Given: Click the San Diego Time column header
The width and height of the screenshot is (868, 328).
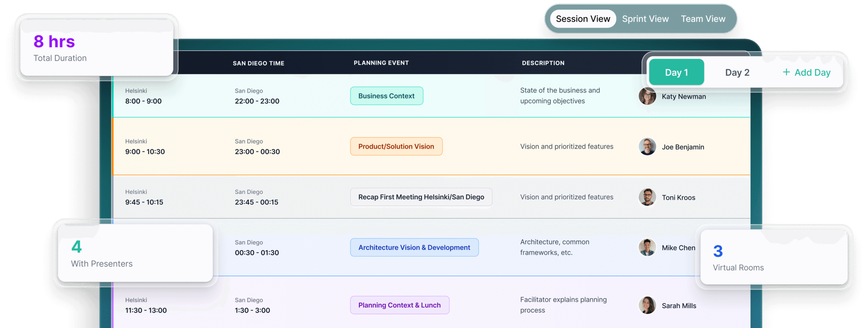Looking at the screenshot, I should 258,63.
